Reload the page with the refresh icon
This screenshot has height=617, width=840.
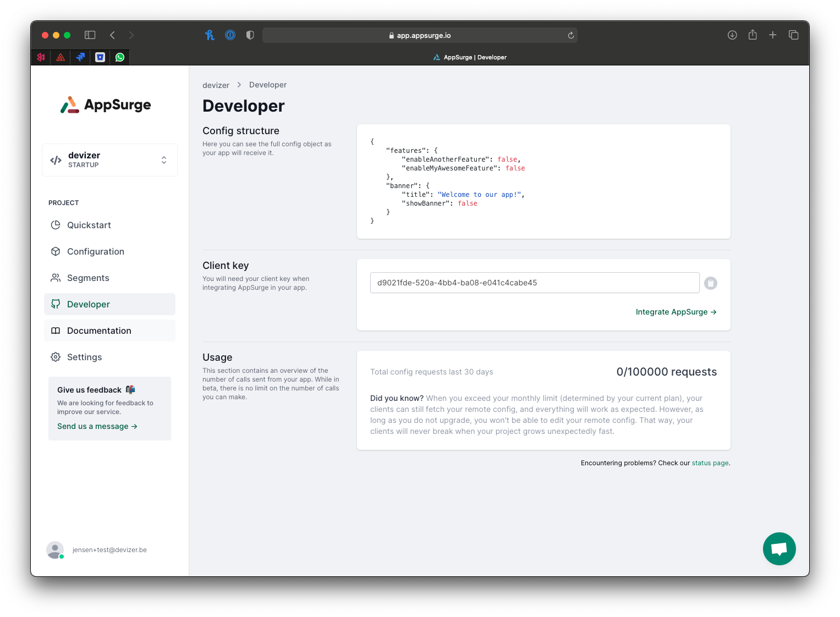click(x=571, y=35)
